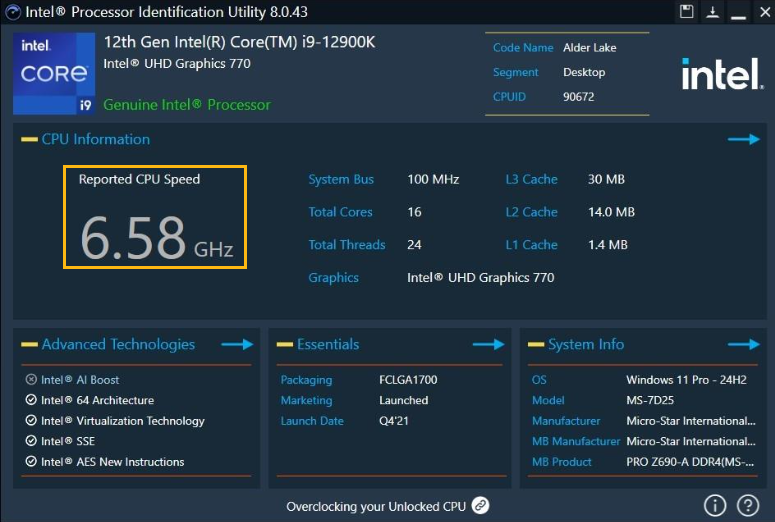Collapse the Essentials panel
Screen dimensions: 775x522
tap(285, 345)
